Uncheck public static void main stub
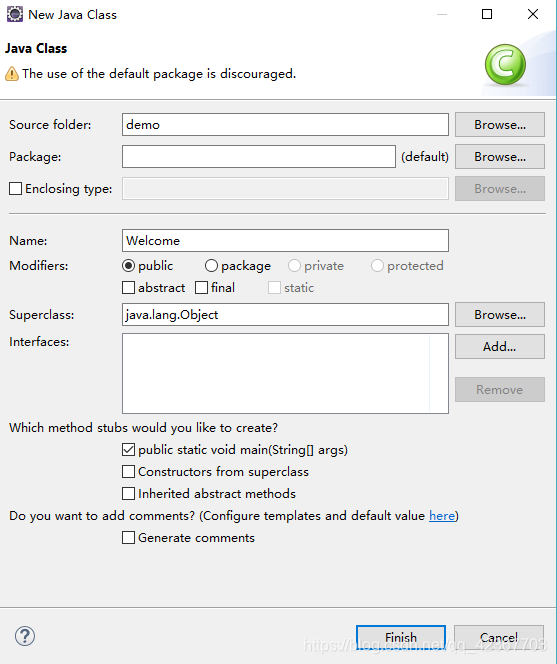This screenshot has width=557, height=664. 128,449
